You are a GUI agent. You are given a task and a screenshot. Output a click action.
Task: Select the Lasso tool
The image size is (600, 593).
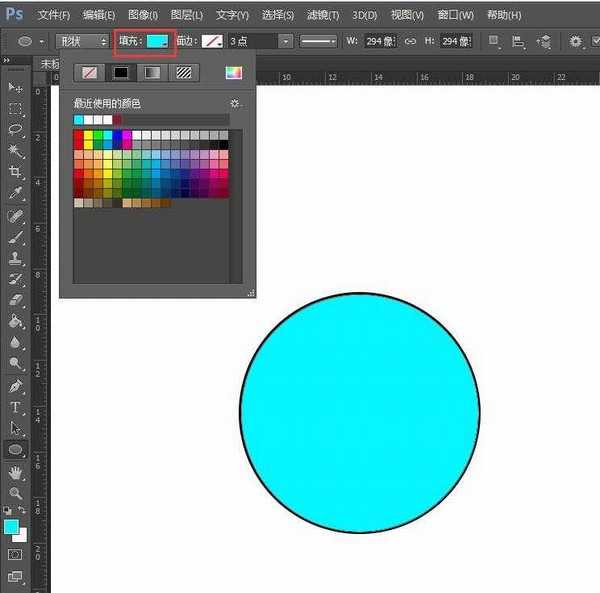pyautogui.click(x=16, y=130)
